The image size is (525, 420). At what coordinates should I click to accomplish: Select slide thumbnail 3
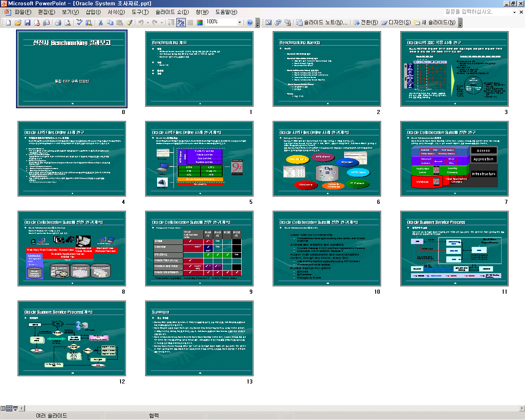point(454,69)
